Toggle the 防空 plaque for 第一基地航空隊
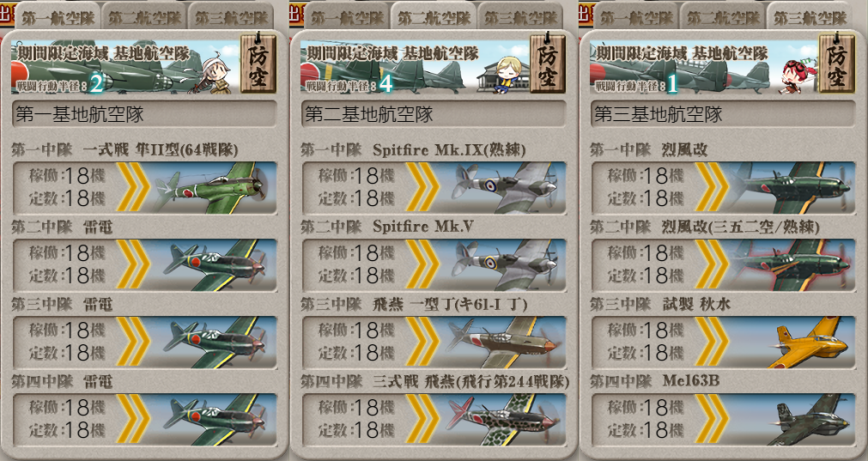The width and height of the screenshot is (868, 461). tap(258, 64)
